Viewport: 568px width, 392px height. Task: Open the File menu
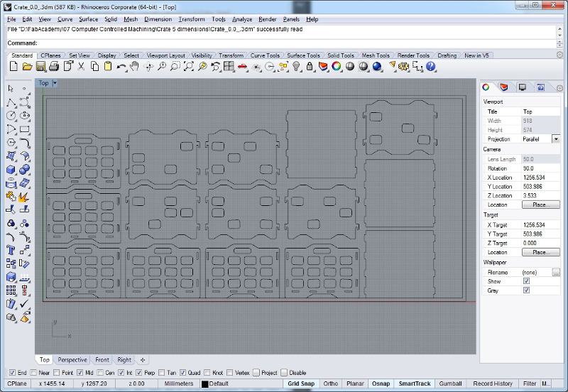[11, 19]
